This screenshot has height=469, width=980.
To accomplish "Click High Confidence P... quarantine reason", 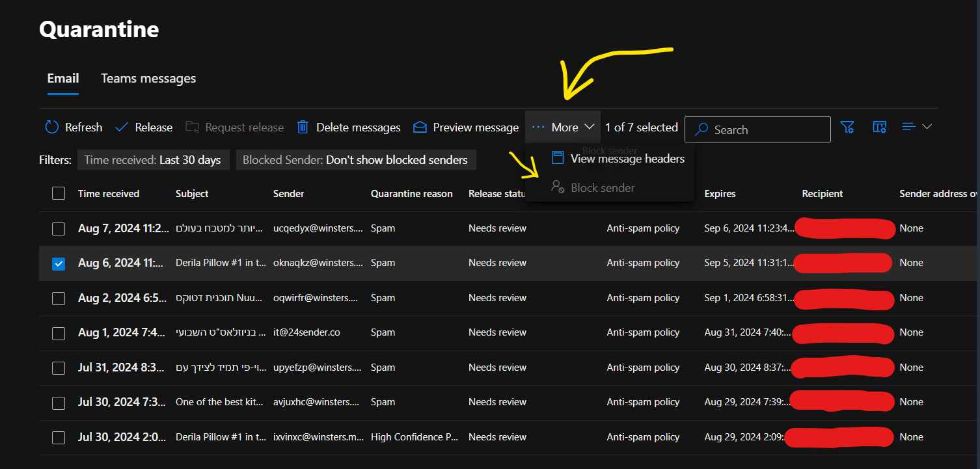I will tap(415, 437).
